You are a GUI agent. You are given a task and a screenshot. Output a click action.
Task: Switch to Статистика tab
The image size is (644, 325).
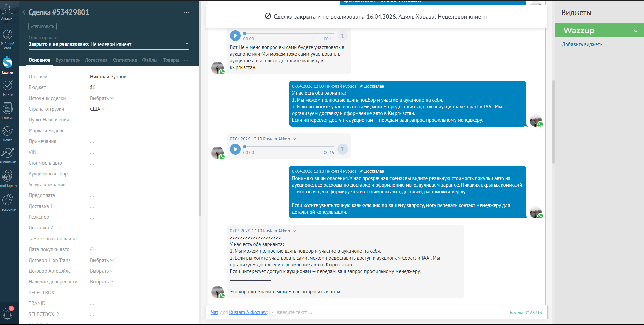tap(125, 60)
